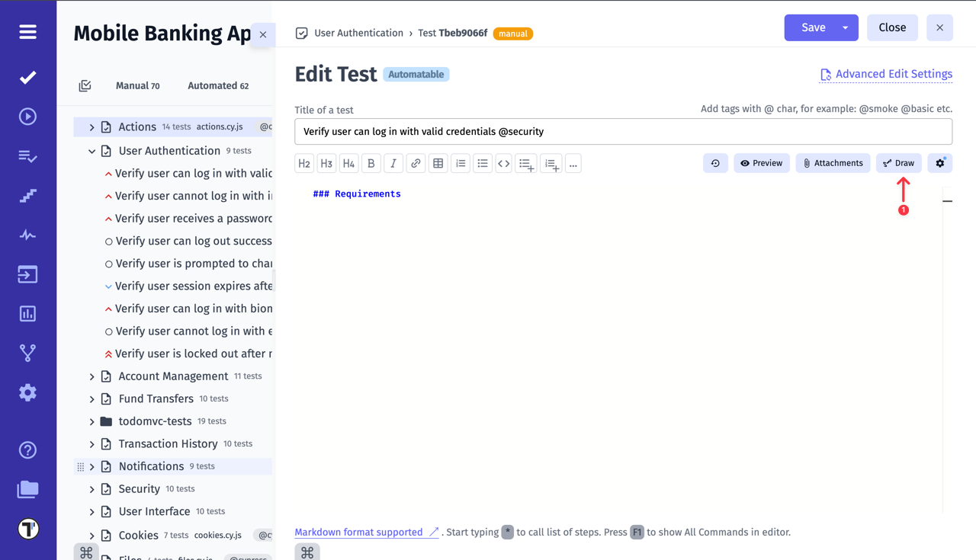The width and height of the screenshot is (976, 560).
Task: Apply an H2 heading style
Action: click(x=304, y=162)
